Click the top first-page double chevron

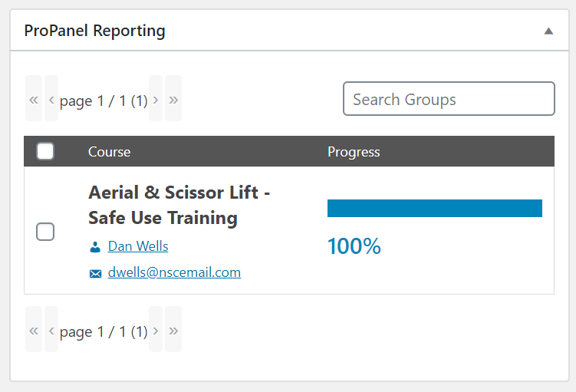tap(34, 98)
